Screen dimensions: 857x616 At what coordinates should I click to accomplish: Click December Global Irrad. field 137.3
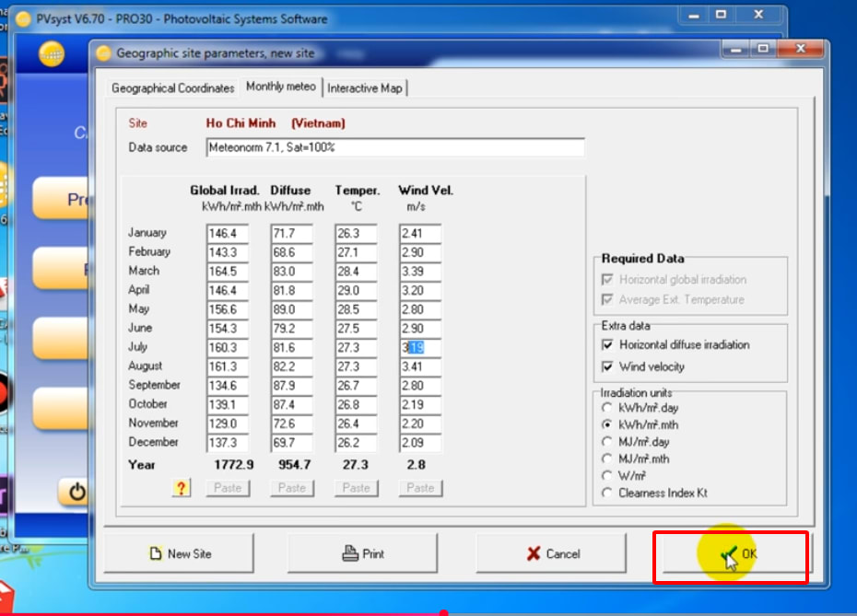(228, 442)
